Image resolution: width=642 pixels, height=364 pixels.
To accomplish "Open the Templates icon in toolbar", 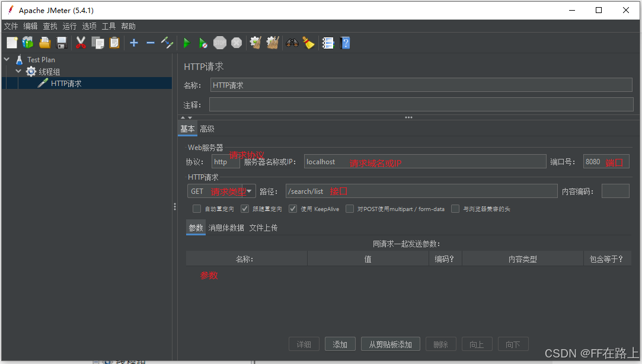I will tap(28, 43).
